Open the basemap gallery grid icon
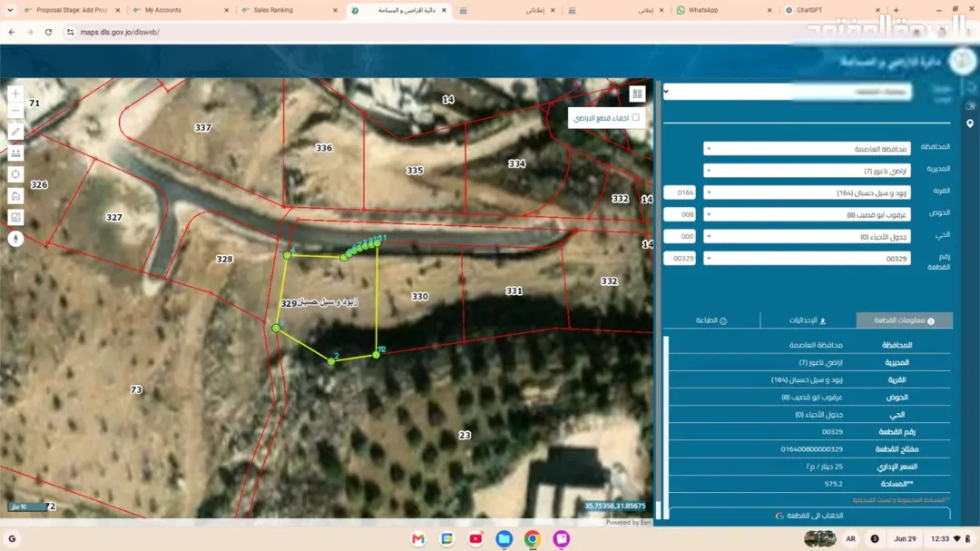 point(637,93)
